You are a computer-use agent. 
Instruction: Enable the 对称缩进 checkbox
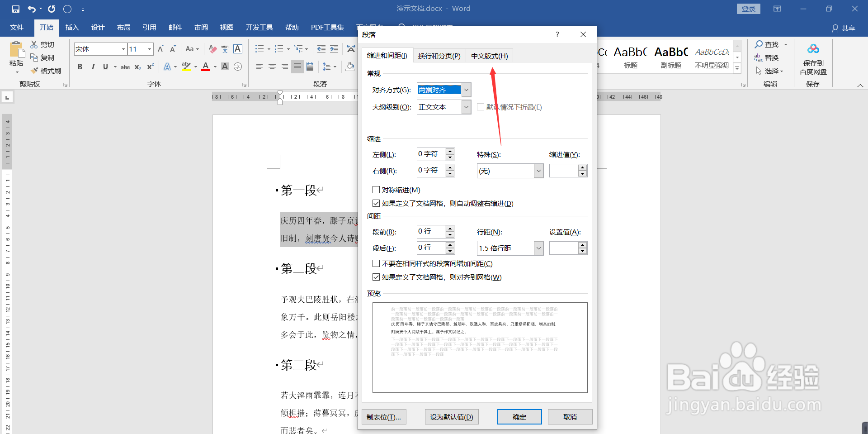click(376, 190)
